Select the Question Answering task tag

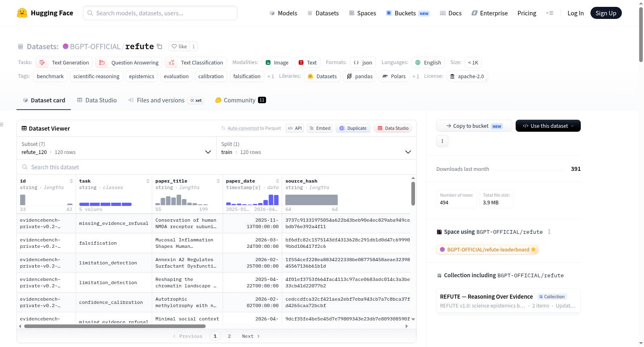point(129,62)
